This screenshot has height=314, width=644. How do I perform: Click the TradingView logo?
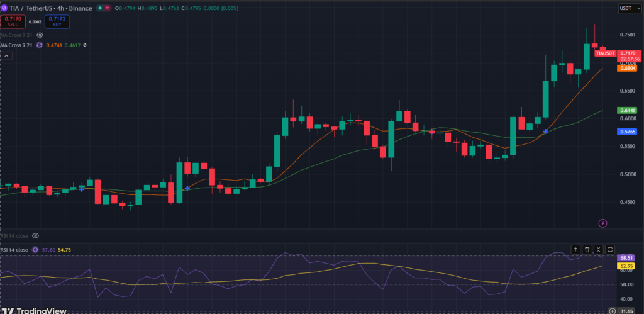click(33, 311)
